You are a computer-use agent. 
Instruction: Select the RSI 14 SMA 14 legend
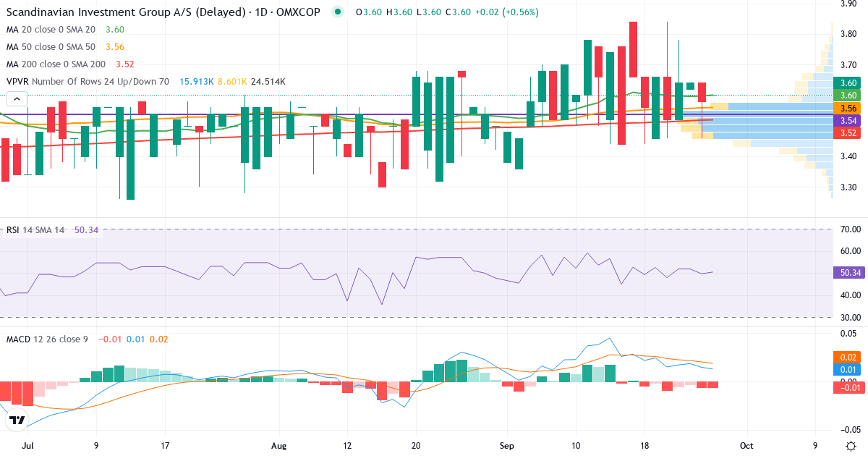[35, 229]
